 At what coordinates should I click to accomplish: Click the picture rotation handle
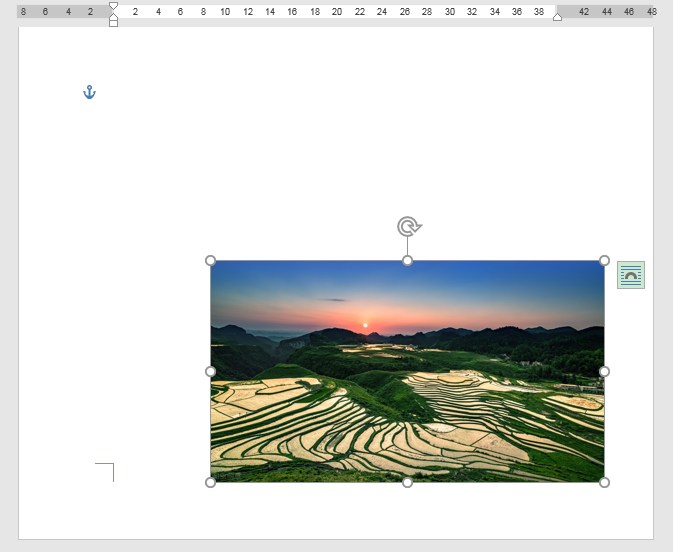(x=409, y=227)
